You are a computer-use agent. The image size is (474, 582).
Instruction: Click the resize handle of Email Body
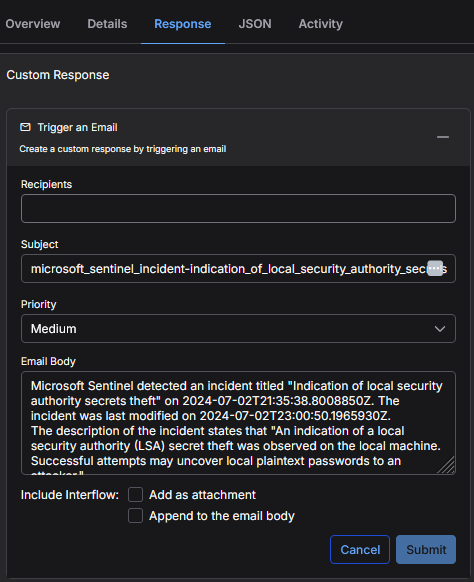tap(447, 465)
